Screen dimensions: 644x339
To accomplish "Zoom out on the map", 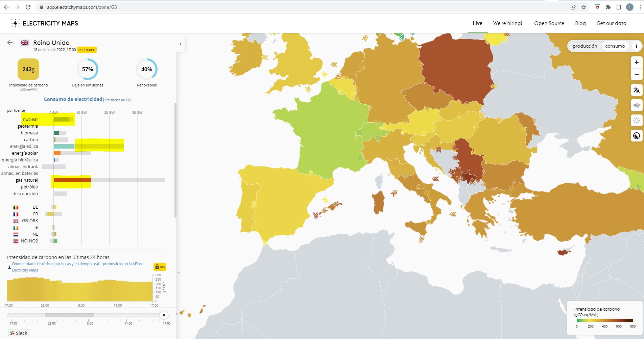I will 637,75.
